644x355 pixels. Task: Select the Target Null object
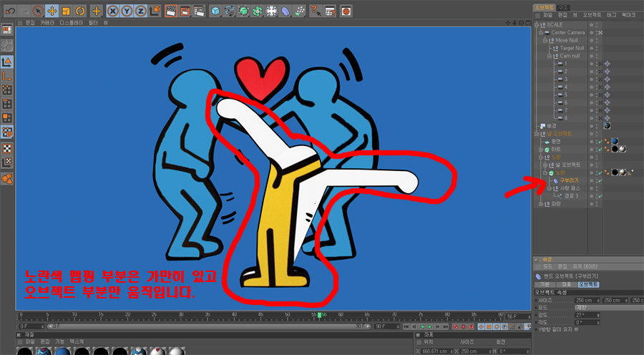click(572, 48)
